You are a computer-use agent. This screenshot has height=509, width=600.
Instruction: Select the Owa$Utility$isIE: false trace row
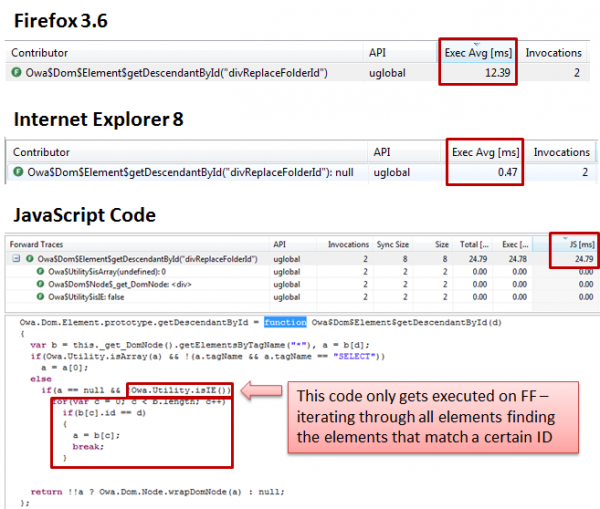point(302,297)
